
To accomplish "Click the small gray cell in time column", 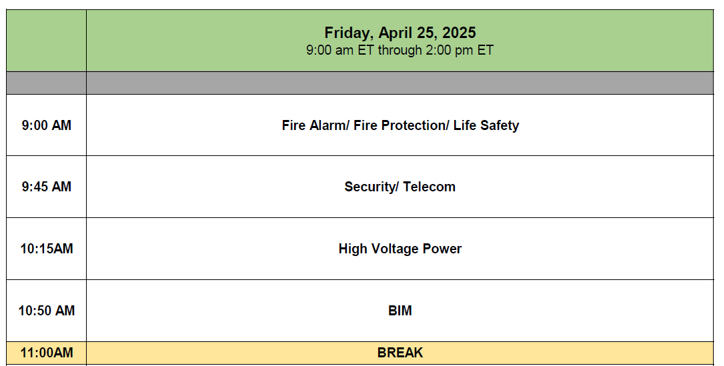I will point(46,83).
